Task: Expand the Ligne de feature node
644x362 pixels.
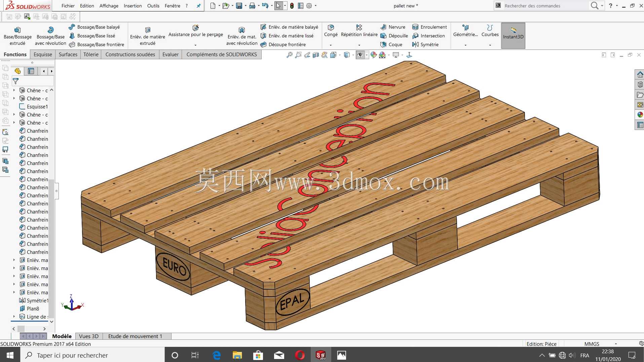Action: [x=14, y=317]
